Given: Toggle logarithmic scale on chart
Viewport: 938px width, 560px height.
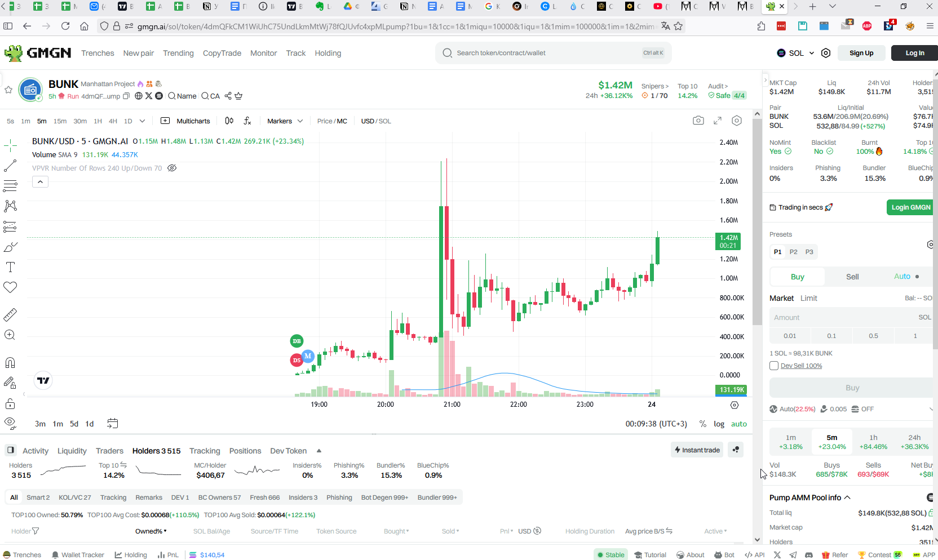Looking at the screenshot, I should point(719,424).
